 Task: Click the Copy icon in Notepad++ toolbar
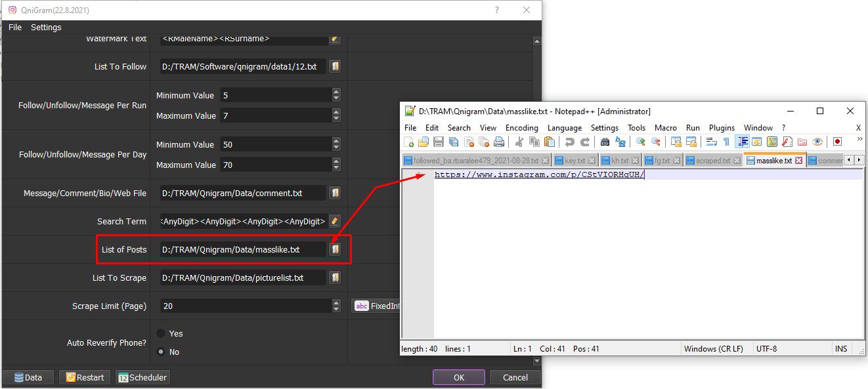click(534, 142)
